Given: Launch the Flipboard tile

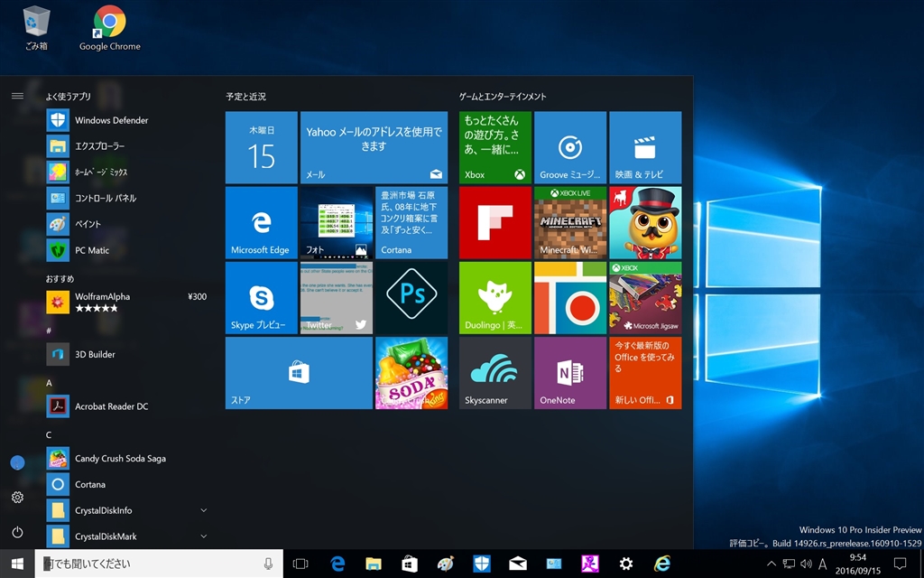Looking at the screenshot, I should (x=494, y=222).
